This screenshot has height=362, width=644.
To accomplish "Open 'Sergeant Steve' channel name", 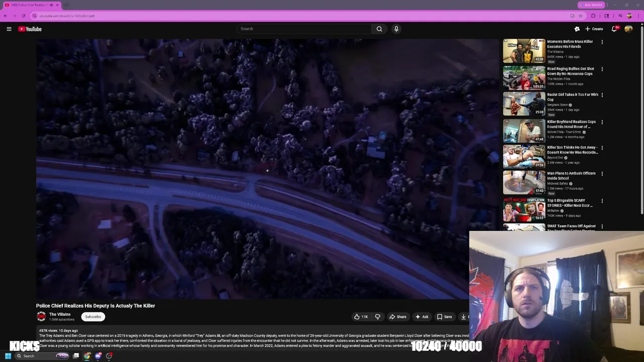I will point(558,105).
